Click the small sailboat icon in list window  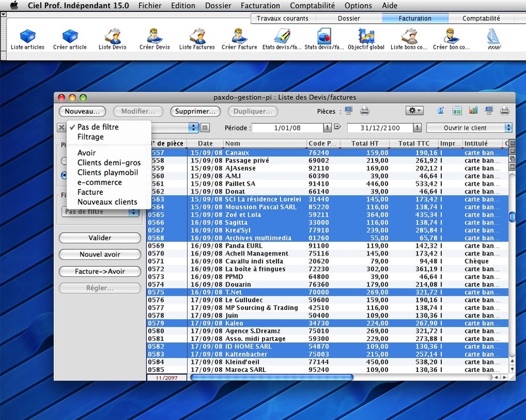[x=441, y=111]
